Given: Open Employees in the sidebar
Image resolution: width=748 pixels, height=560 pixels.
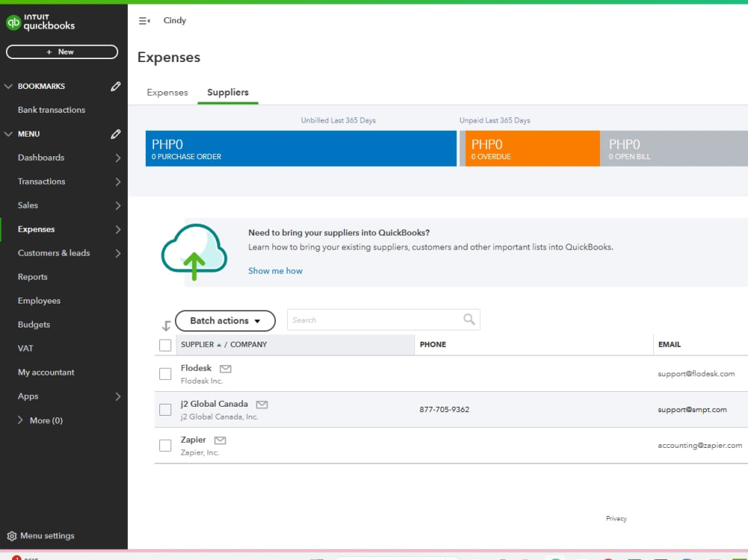Looking at the screenshot, I should [x=39, y=301].
